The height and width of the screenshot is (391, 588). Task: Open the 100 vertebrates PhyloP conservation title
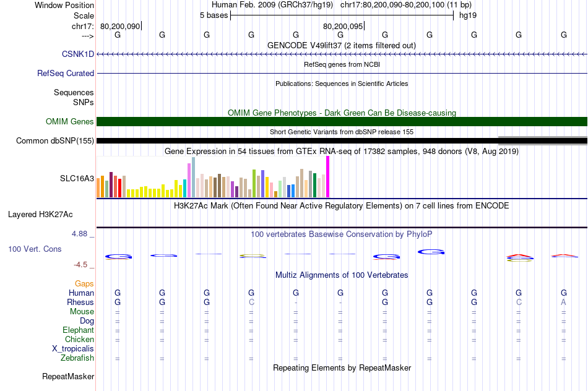pos(342,234)
